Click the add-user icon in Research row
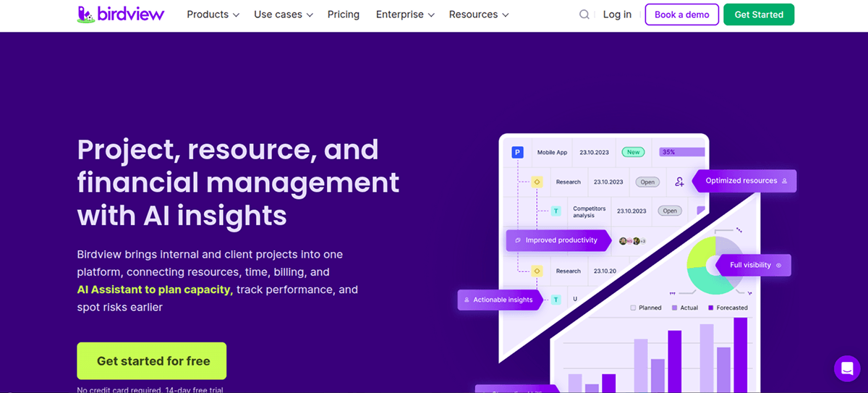Screen dimensions: 868x393 point(679,182)
